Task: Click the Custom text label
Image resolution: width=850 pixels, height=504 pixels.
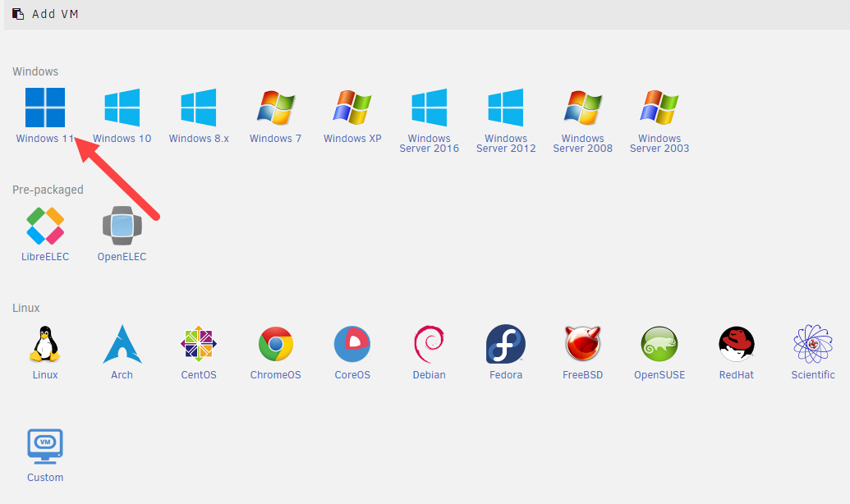Action: coord(45,478)
